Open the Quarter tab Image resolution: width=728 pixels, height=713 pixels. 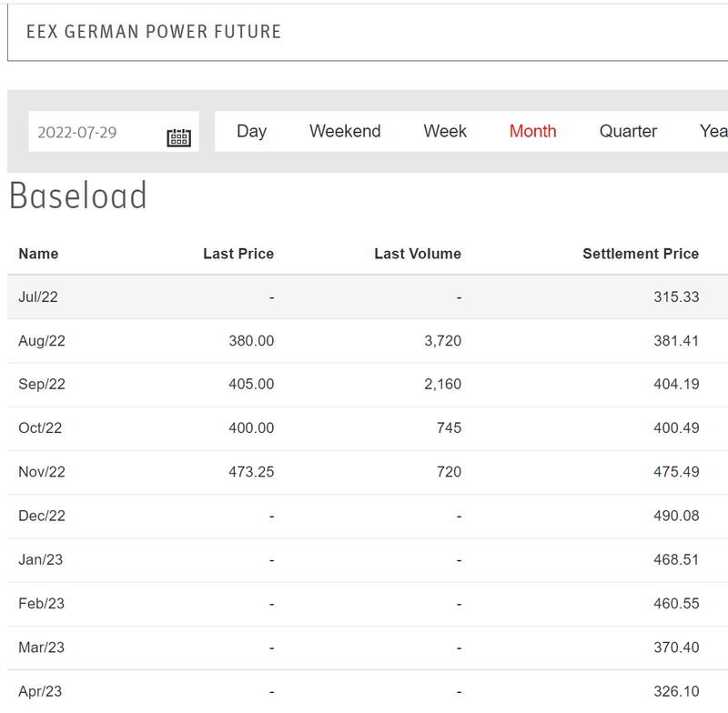628,131
